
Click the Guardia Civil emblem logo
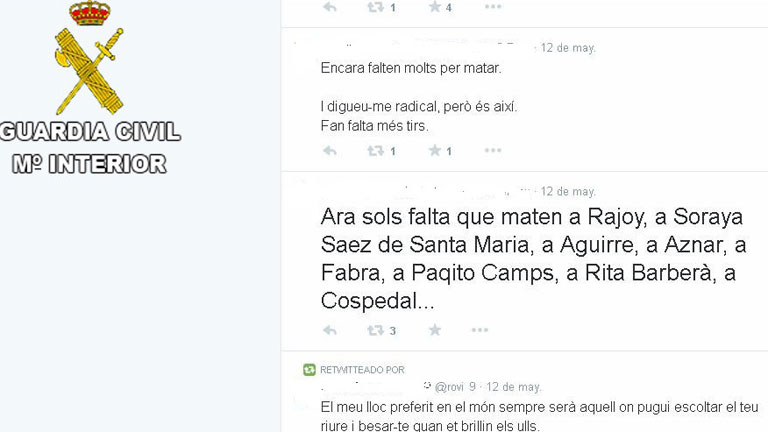point(89,58)
